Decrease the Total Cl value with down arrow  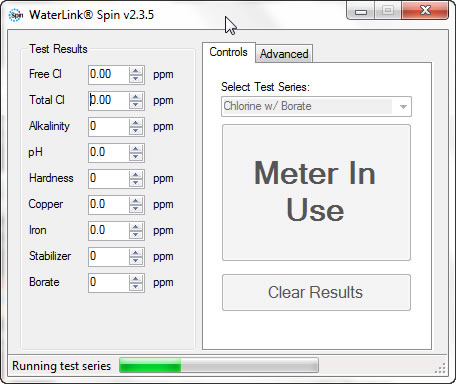(x=136, y=105)
